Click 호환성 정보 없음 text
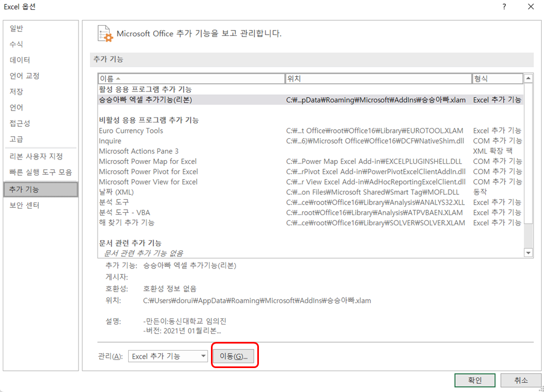The height and width of the screenshot is (392, 544). [x=170, y=289]
